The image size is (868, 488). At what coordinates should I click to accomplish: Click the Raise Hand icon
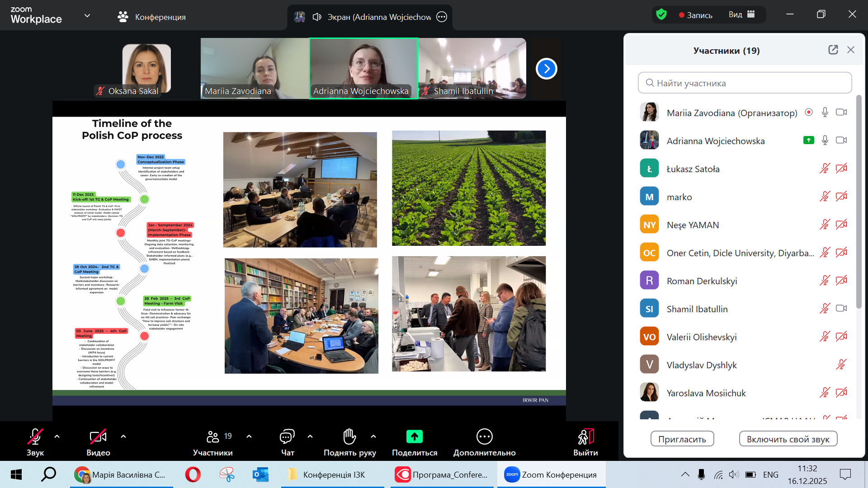tap(349, 436)
